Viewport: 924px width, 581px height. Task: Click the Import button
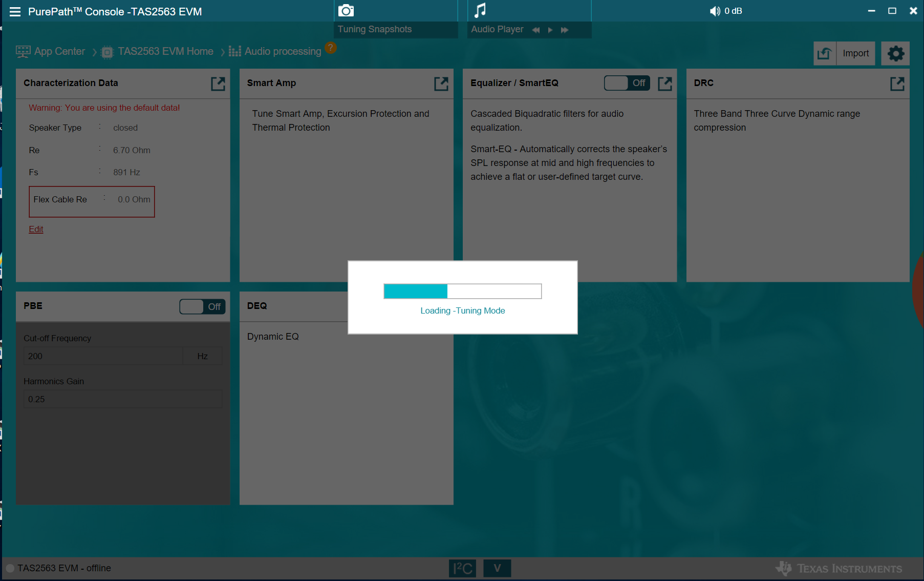[x=855, y=53]
